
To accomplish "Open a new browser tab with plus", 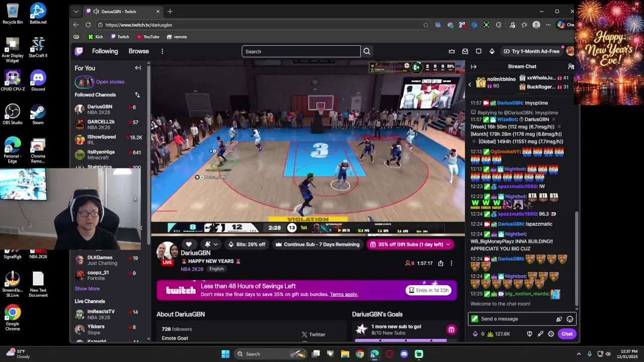I will pos(170,11).
